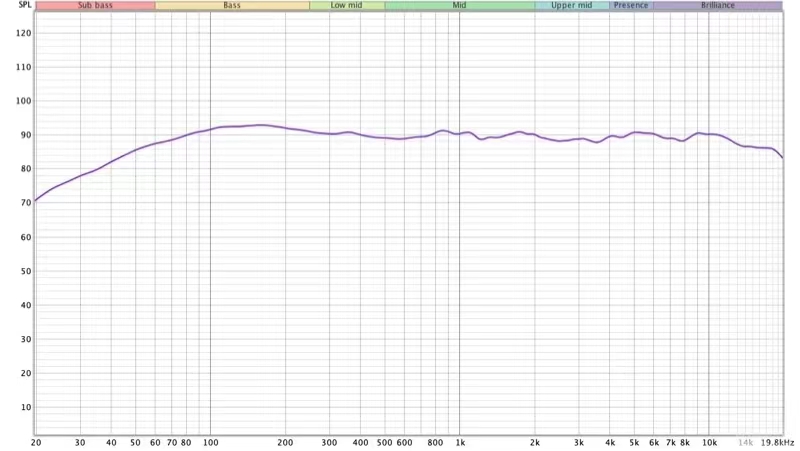Screen dimensions: 800x451
Task: Click the Sub bass band label
Action: pyautogui.click(x=95, y=6)
